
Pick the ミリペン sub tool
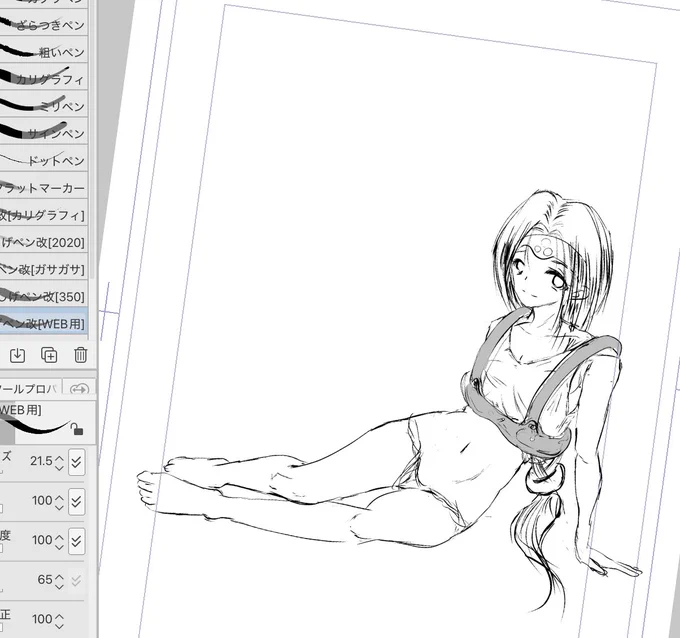(x=43, y=106)
